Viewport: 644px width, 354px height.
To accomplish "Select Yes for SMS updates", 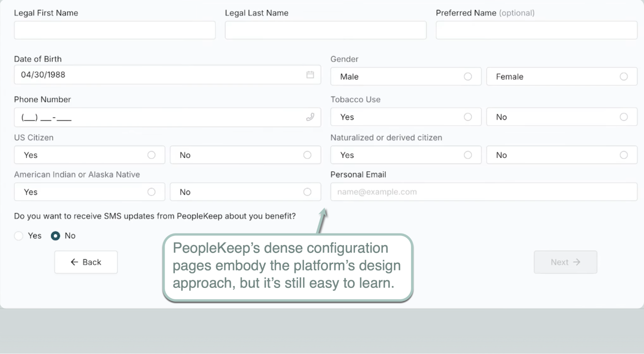I will coord(19,236).
